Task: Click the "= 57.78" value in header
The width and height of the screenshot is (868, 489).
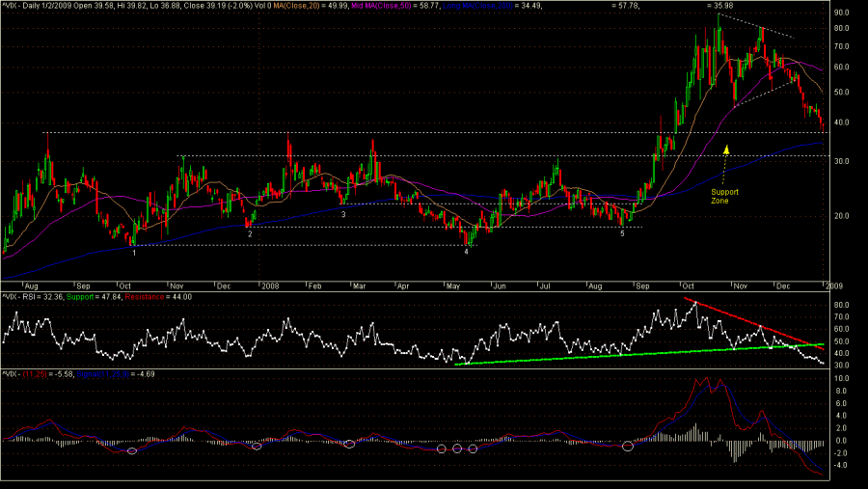Action: pos(625,6)
